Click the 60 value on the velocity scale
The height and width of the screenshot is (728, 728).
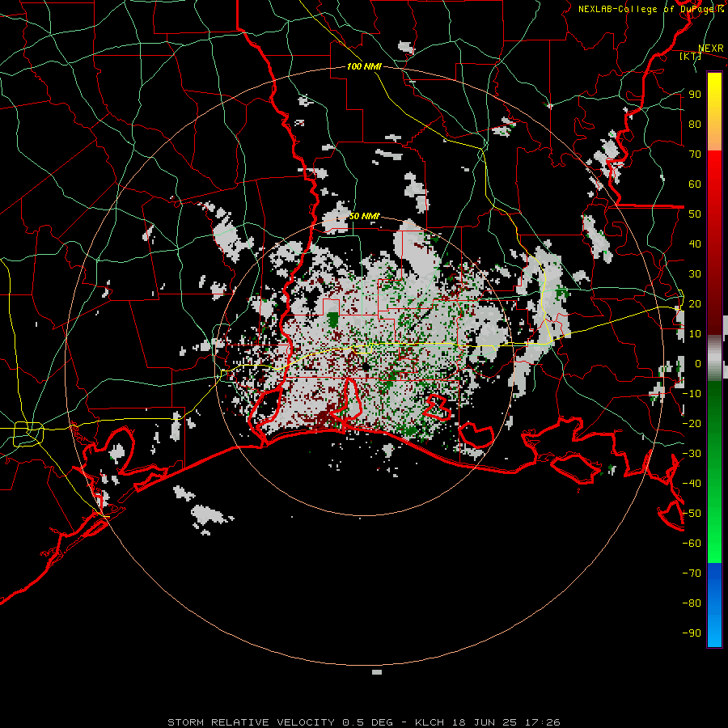pos(695,184)
